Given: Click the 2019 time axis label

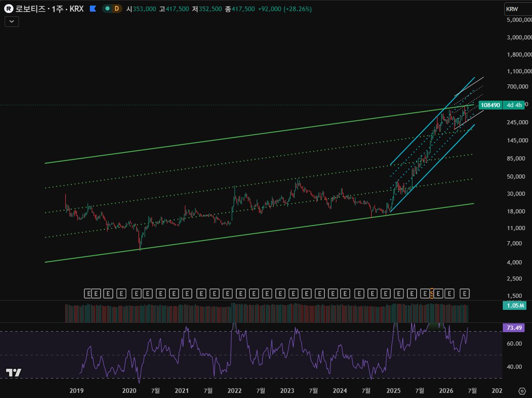Looking at the screenshot, I should pyautogui.click(x=76, y=391).
